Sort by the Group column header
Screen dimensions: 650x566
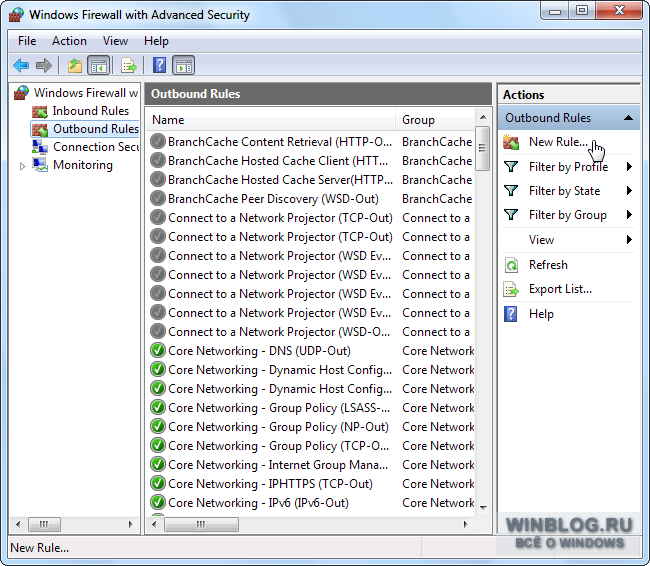click(x=434, y=120)
